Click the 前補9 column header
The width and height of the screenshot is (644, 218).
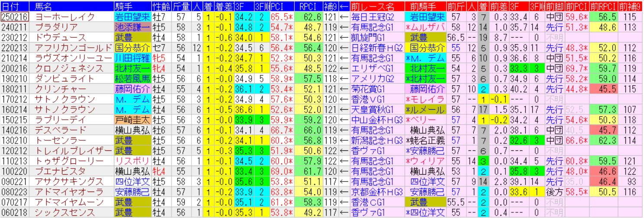(630, 6)
